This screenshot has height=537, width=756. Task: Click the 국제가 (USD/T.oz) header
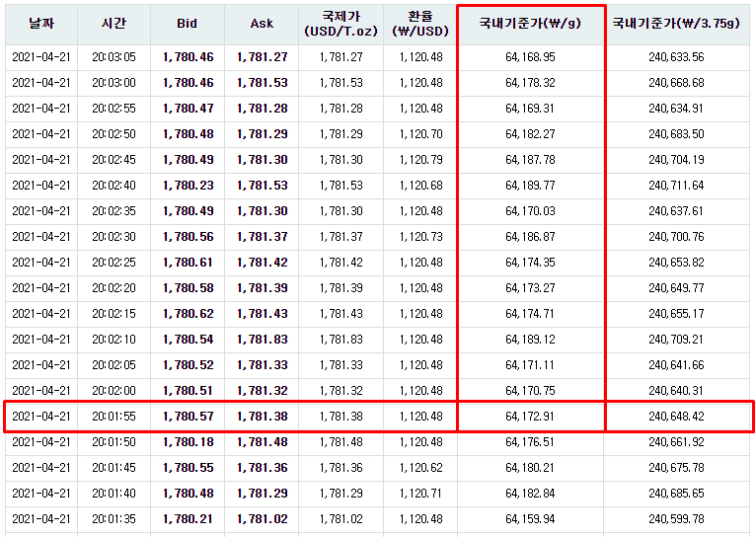[340, 24]
